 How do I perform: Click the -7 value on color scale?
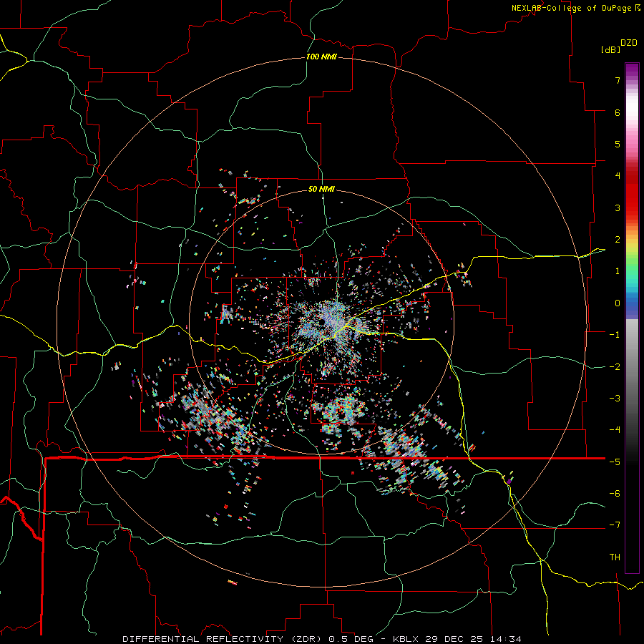coord(615,525)
